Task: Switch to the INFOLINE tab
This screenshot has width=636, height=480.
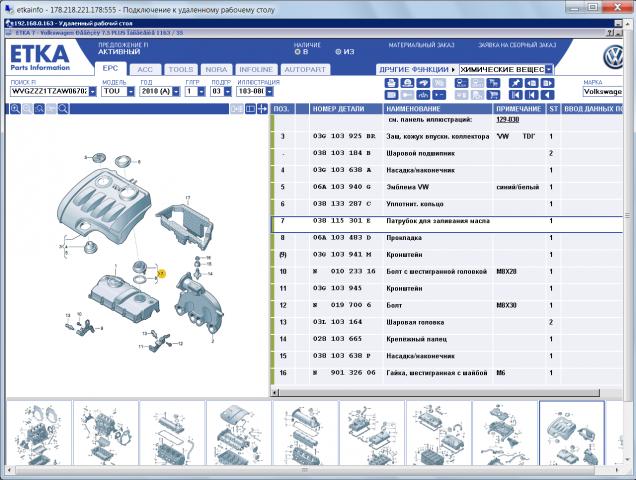Action: (x=256, y=70)
